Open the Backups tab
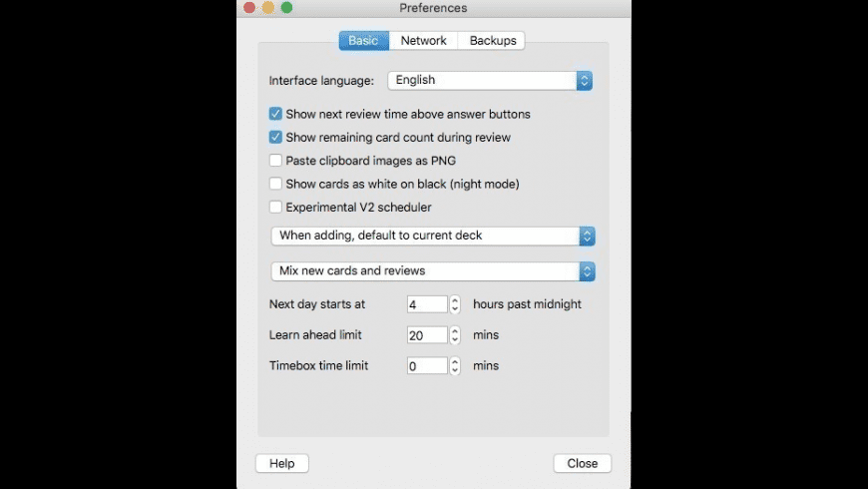This screenshot has width=868, height=489. tap(492, 41)
